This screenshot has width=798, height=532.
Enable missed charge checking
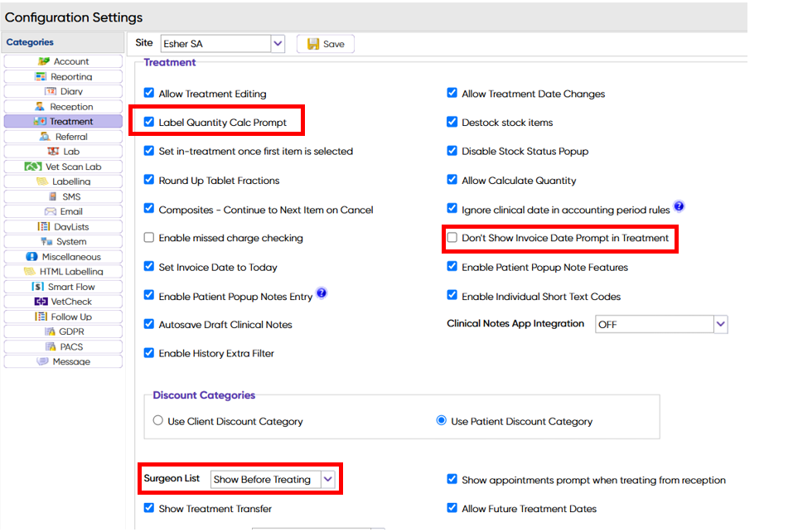click(148, 237)
